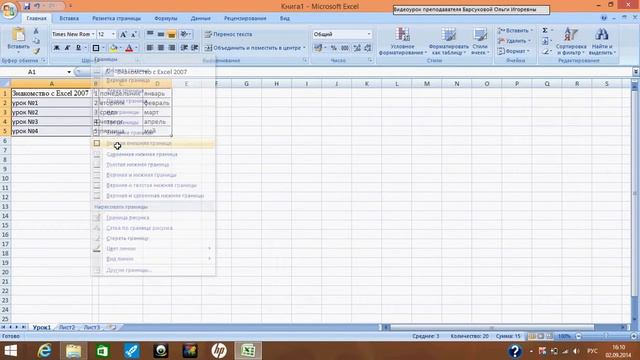Click the Clear eraser icon
Image resolution: width=640 pixels, height=360 pixels.
pos(545,51)
